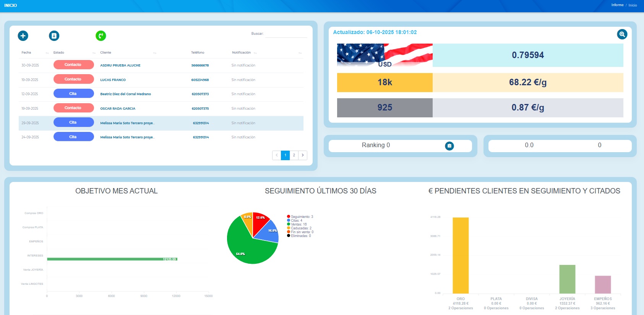Click the Buscar search field
The image size is (644, 315).
(286, 34)
